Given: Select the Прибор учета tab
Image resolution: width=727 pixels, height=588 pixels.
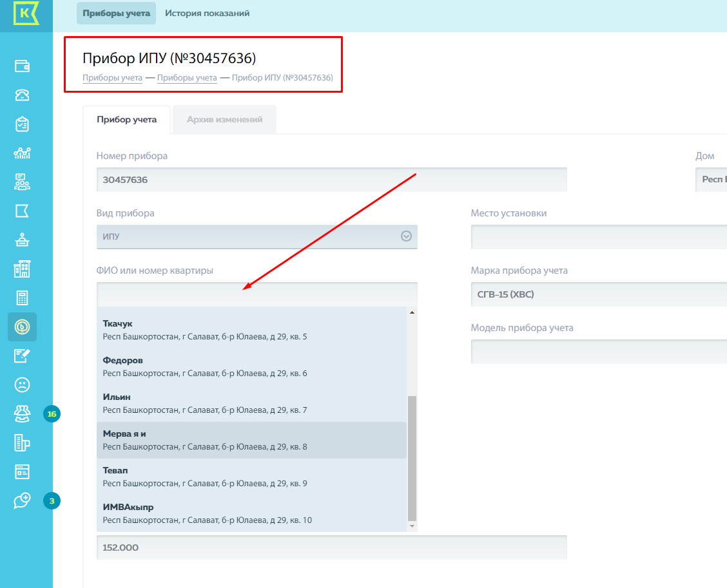Looking at the screenshot, I should (x=126, y=120).
